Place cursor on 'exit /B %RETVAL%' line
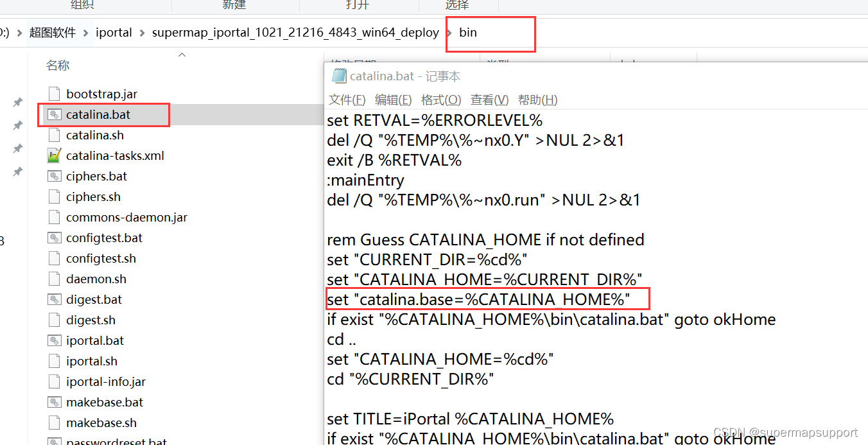The image size is (868, 445). (394, 160)
